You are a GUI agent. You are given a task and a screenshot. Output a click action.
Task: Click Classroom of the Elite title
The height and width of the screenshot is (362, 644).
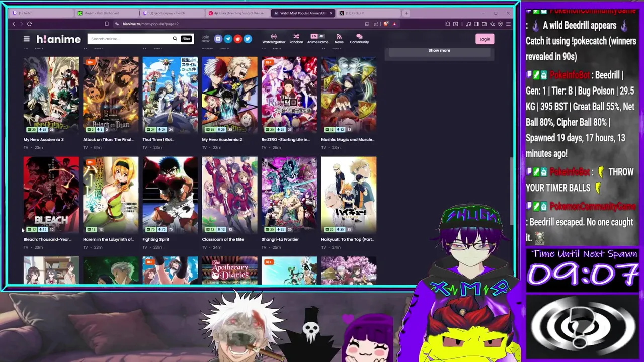pos(223,239)
